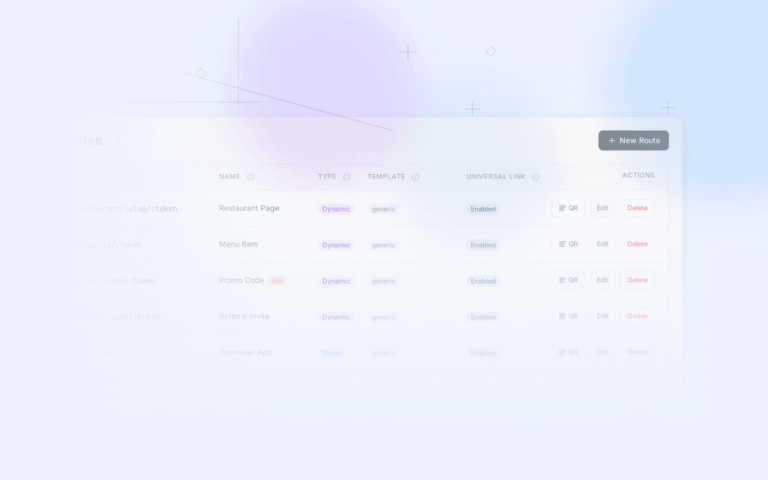Screen dimensions: 768x480
Task: Click the Enabled badge in Referral Invite row
Action: coord(483,317)
